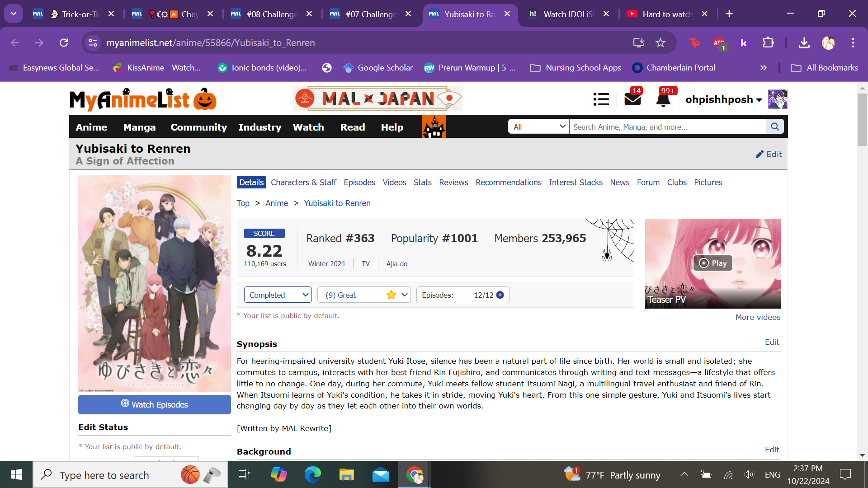The width and height of the screenshot is (868, 488).
Task: Open the Community menu
Action: click(198, 127)
